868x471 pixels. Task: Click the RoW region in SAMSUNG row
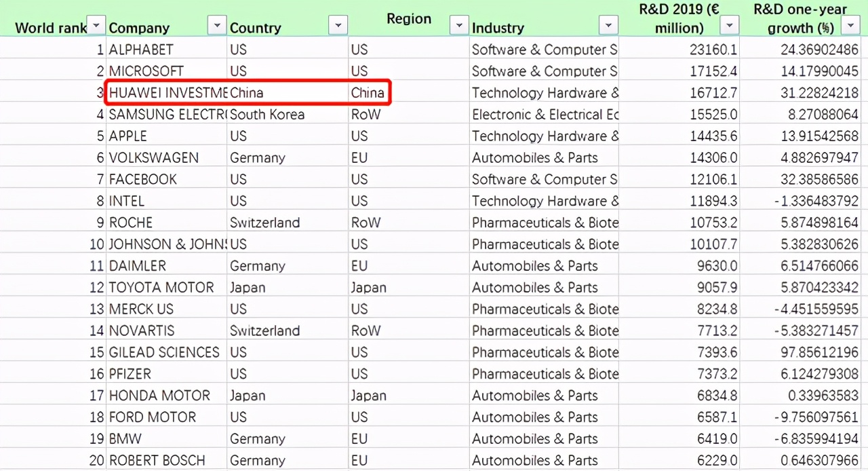[409, 115]
